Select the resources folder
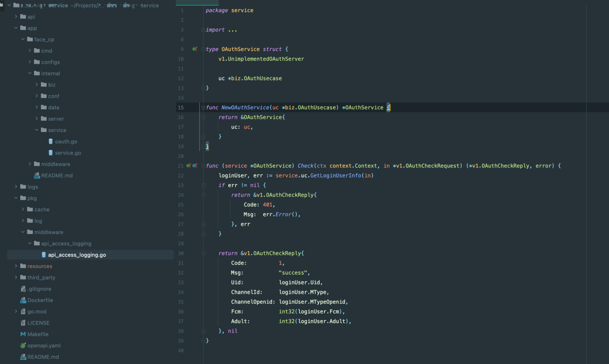 click(x=39, y=266)
